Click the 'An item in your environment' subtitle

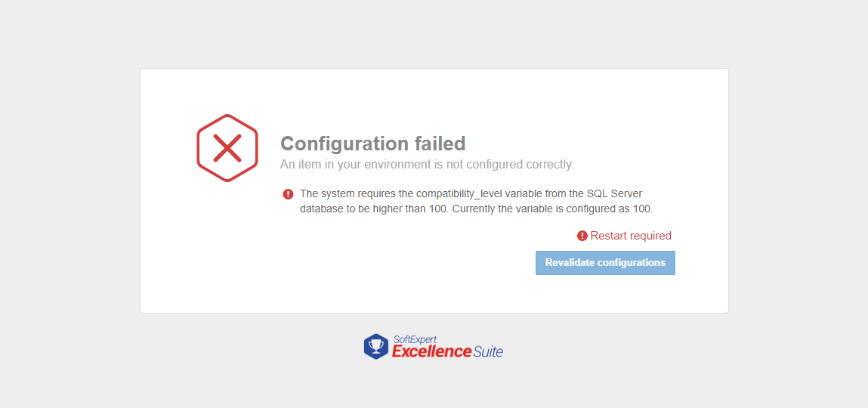point(428,165)
